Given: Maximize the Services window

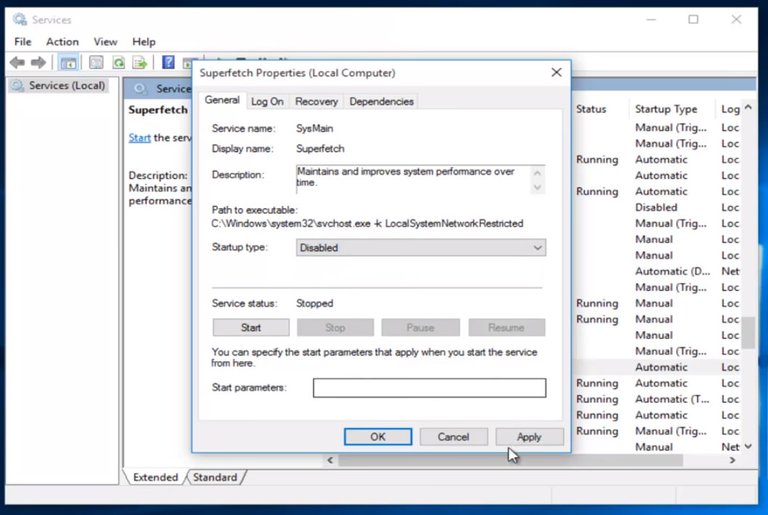Looking at the screenshot, I should click(x=693, y=20).
